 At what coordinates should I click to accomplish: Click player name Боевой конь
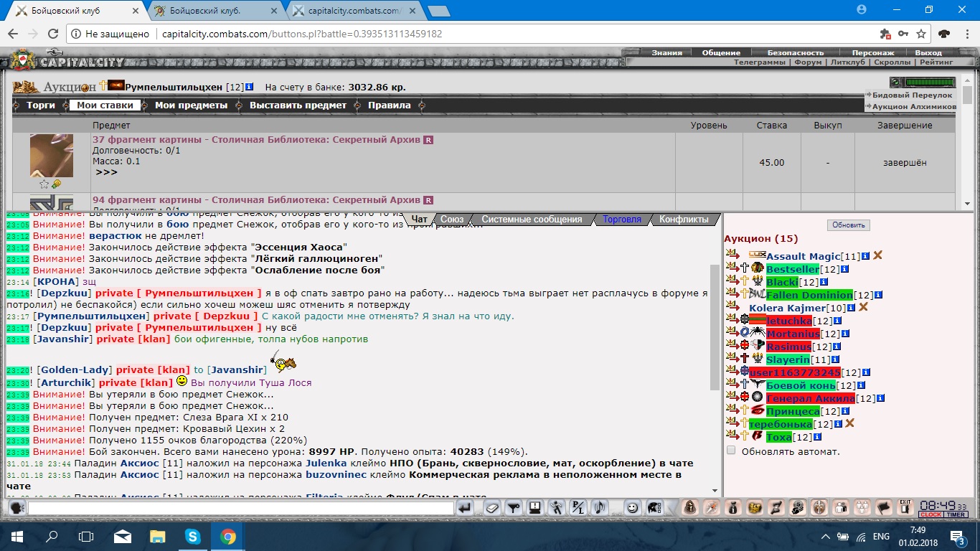coord(801,385)
